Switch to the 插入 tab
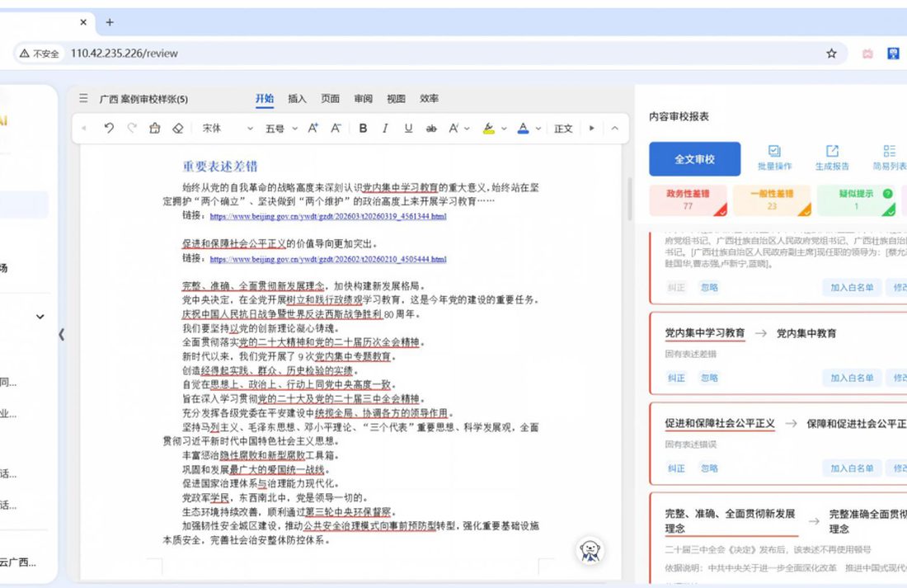Image resolution: width=907 pixels, height=588 pixels. [x=298, y=98]
